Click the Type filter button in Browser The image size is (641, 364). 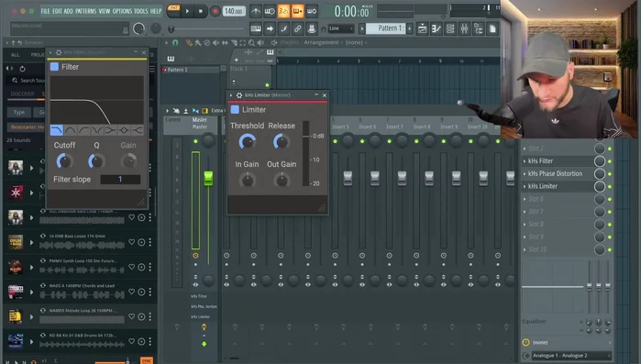point(19,113)
